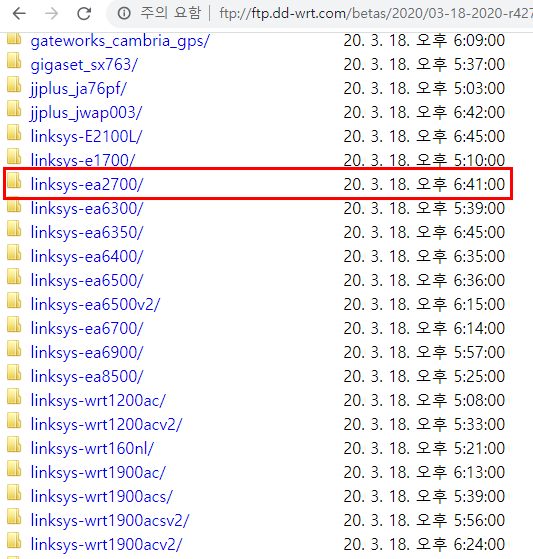Open the linksys-wrt1900acv2/ folder link

pos(106,545)
